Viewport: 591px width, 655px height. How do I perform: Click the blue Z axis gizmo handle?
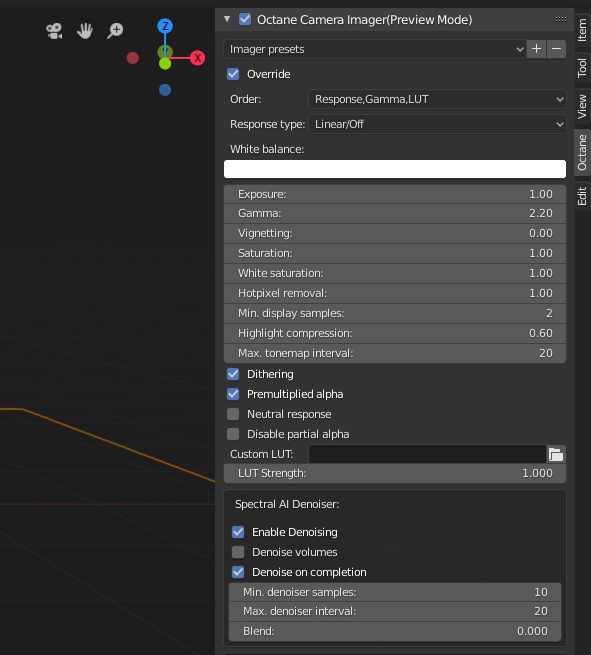(165, 26)
